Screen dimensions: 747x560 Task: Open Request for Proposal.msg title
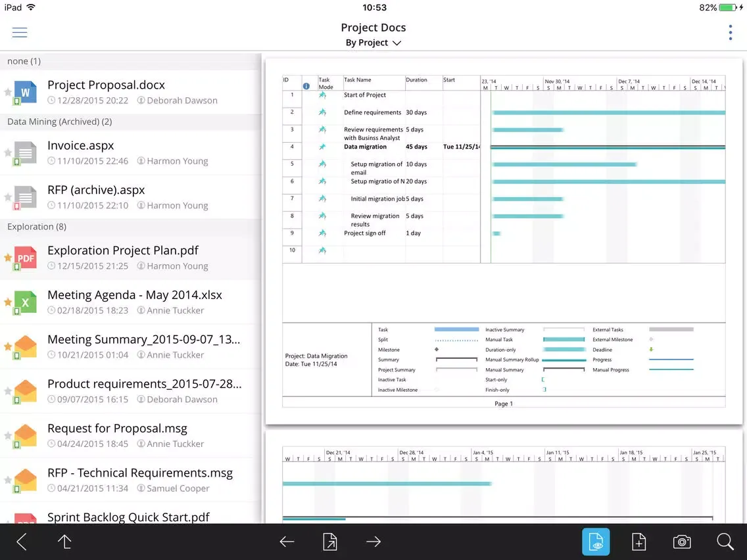pyautogui.click(x=117, y=428)
